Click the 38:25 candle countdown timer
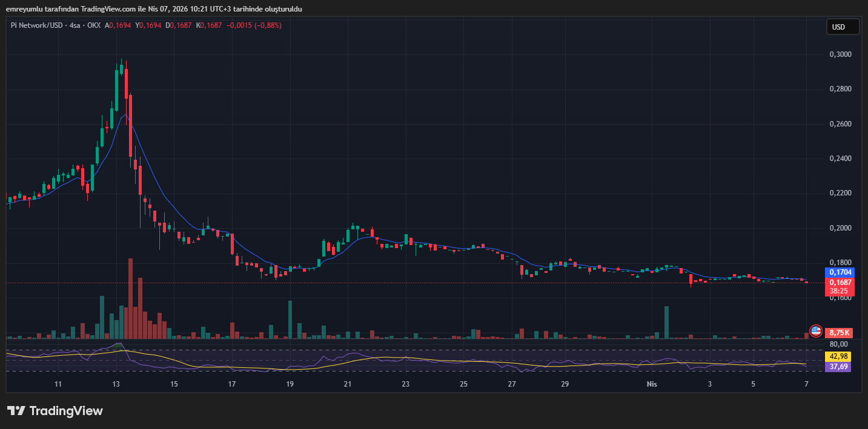The width and height of the screenshot is (868, 429). coord(840,290)
